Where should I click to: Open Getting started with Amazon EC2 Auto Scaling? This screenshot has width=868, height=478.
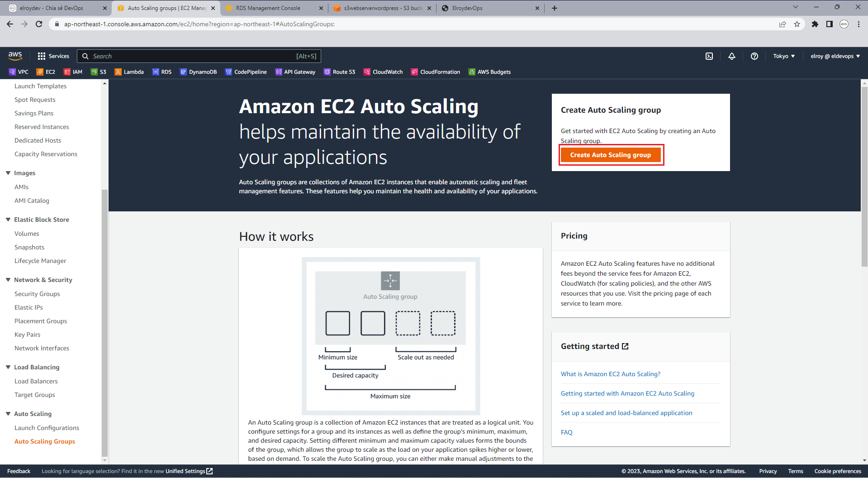coord(627,393)
